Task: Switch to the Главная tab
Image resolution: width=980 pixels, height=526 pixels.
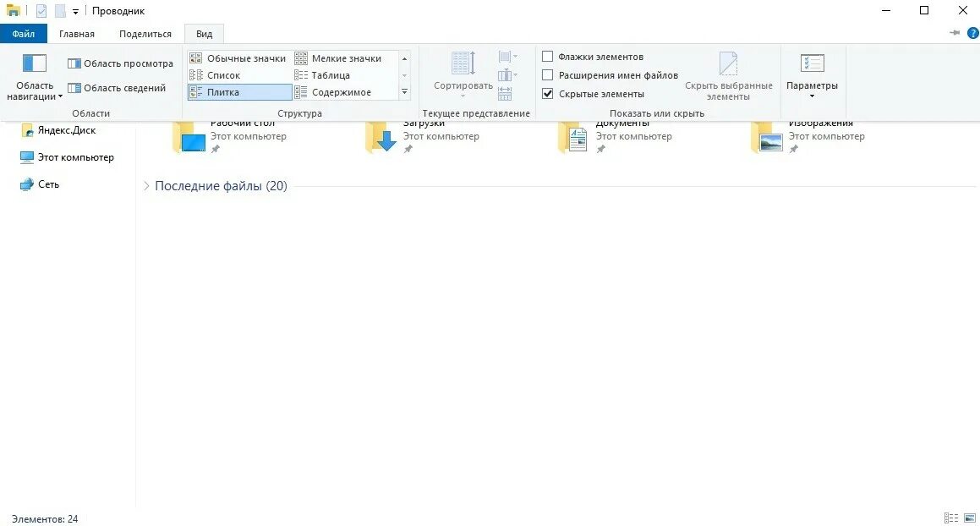Action: tap(77, 34)
